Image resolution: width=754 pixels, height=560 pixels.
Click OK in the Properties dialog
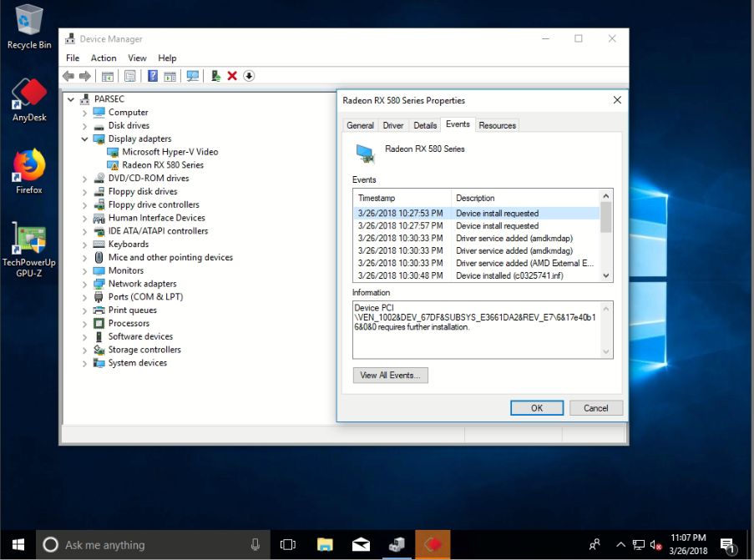pos(537,407)
